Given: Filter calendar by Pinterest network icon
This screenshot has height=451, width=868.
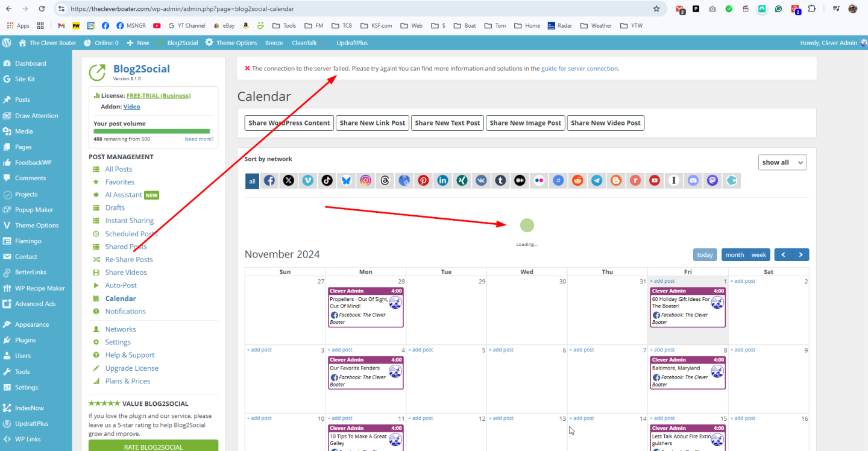Looking at the screenshot, I should 424,180.
